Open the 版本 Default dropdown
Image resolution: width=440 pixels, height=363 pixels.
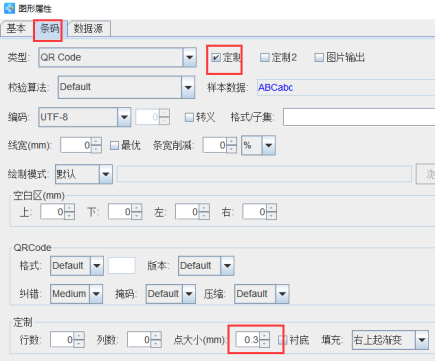(x=227, y=266)
